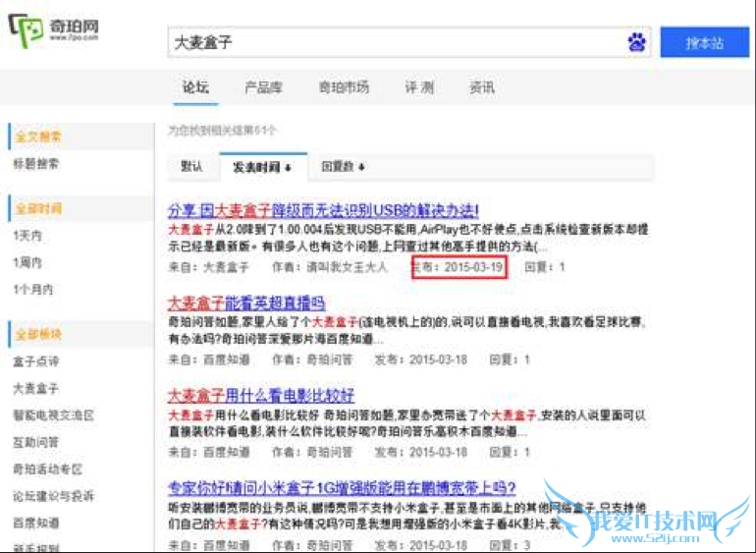
Task: Filter results to 1周内
Action: 27,262
